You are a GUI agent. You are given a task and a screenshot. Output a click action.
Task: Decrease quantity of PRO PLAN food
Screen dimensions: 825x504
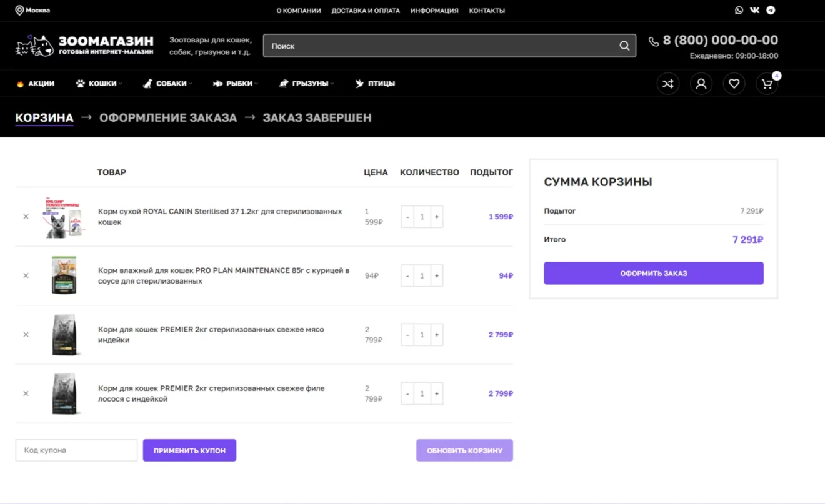click(407, 275)
